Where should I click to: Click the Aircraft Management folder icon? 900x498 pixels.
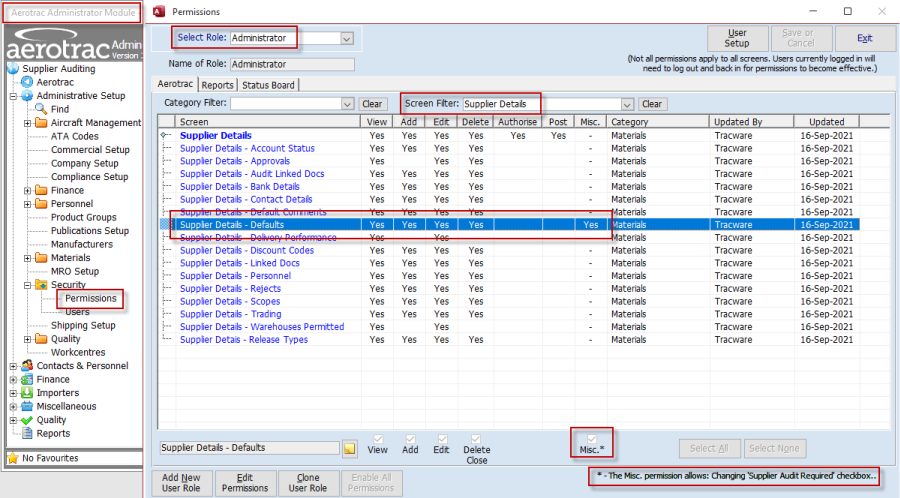click(42, 123)
